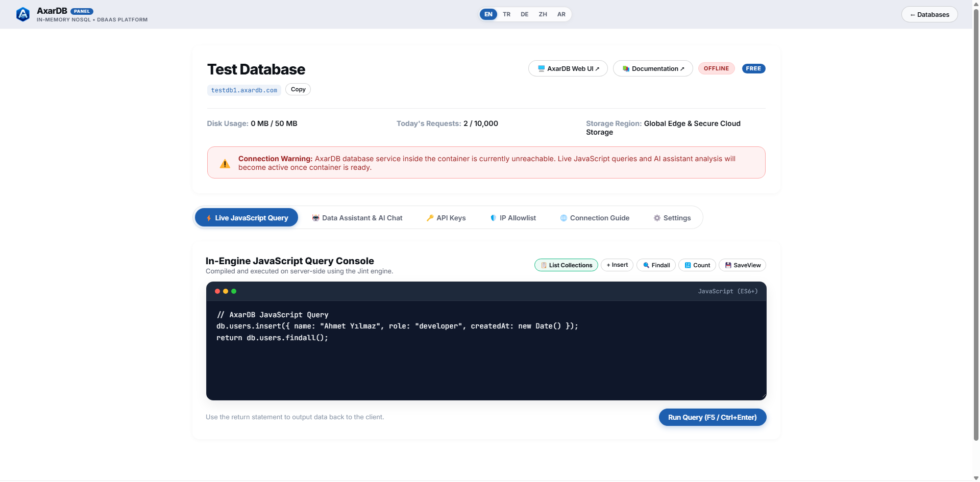The width and height of the screenshot is (980, 482).
Task: Open the IP Allowlist tab
Action: [x=513, y=218]
